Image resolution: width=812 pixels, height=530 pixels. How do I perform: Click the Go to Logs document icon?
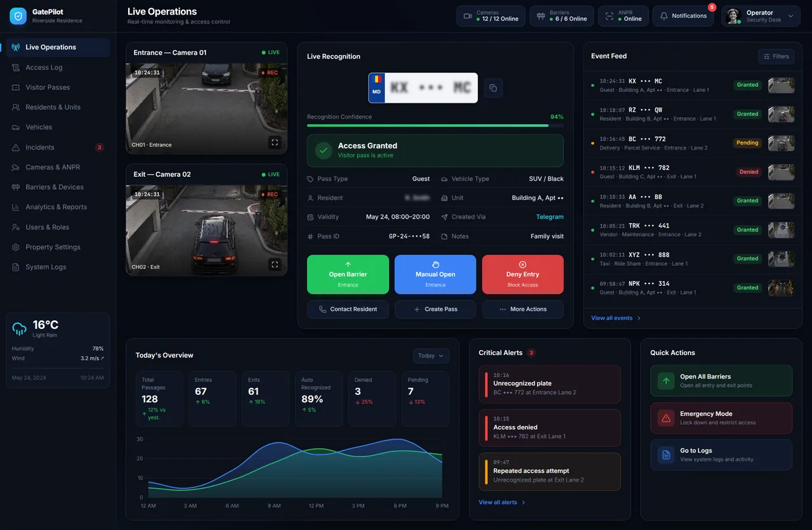pos(665,455)
